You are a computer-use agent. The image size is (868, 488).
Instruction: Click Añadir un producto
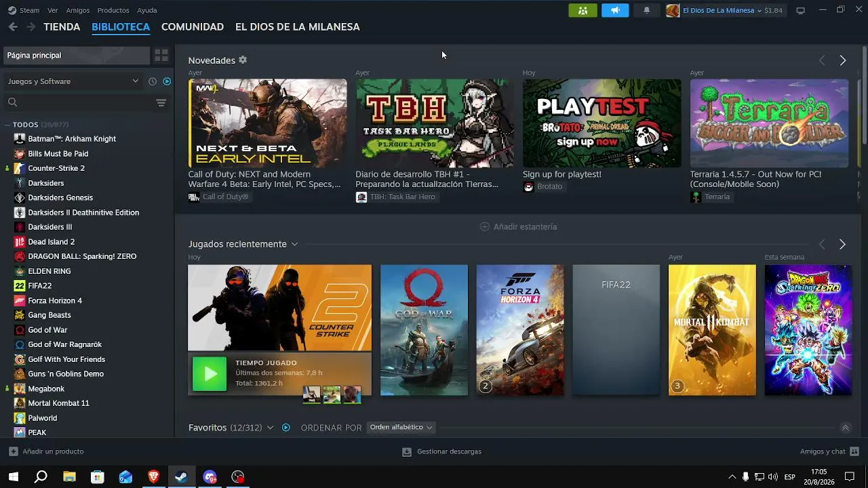(x=47, y=451)
